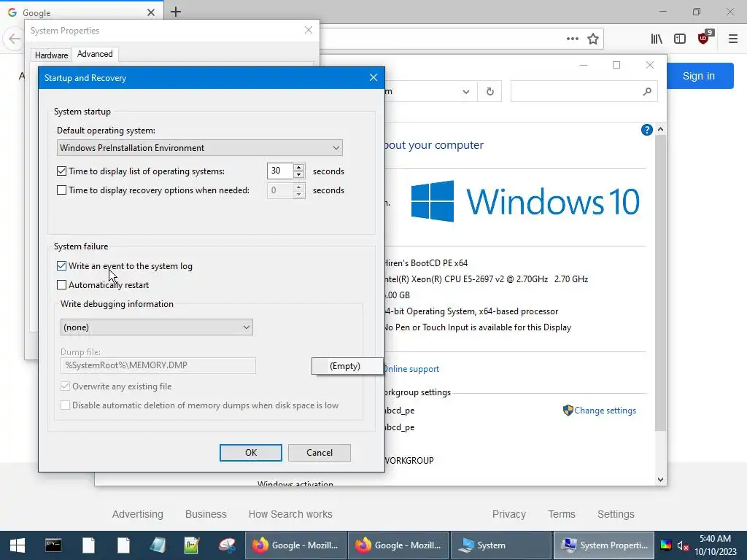Open the Advertising footer link
Image resolution: width=747 pixels, height=560 pixels.
[138, 514]
